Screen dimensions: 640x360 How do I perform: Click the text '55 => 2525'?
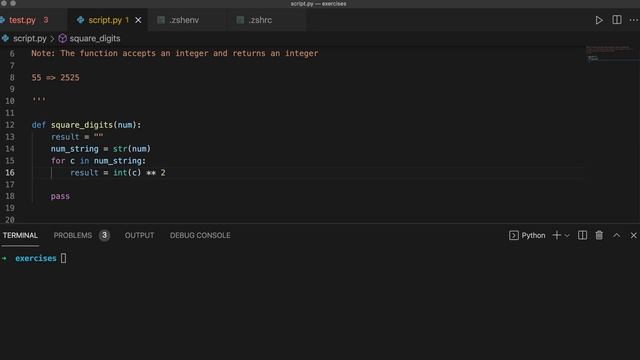tap(56, 78)
